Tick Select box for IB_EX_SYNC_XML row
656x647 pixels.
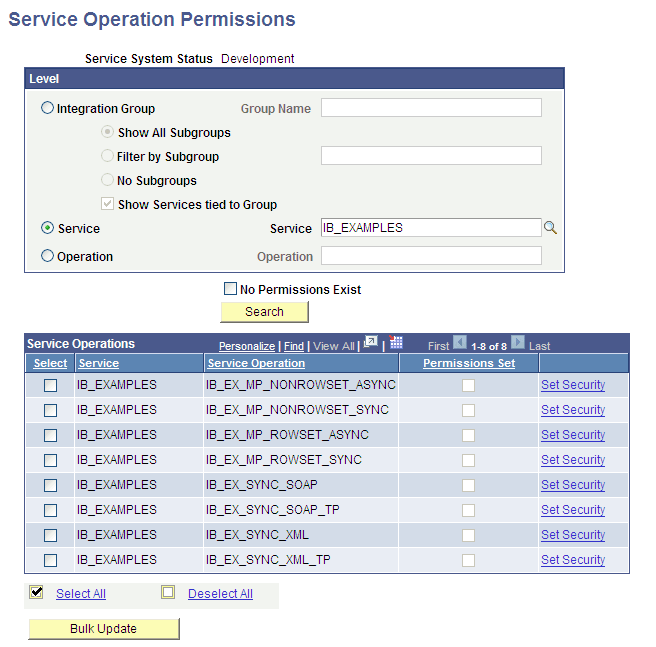click(51, 535)
